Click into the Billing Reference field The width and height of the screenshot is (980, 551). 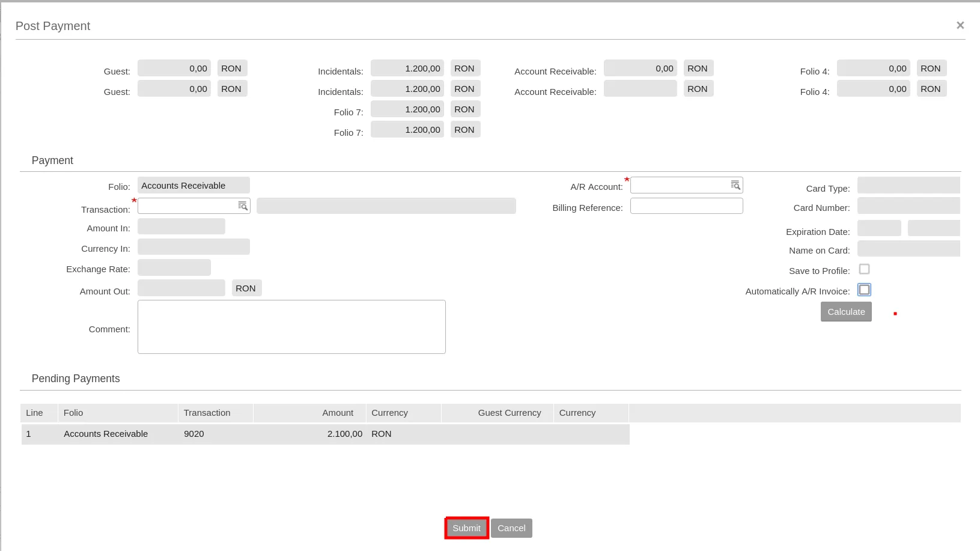(x=687, y=206)
